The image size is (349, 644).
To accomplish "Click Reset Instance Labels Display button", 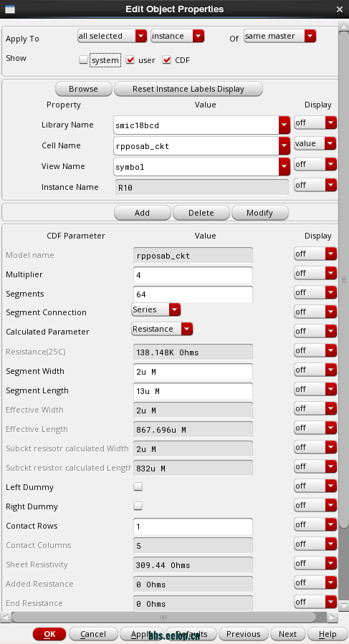I will pos(188,89).
